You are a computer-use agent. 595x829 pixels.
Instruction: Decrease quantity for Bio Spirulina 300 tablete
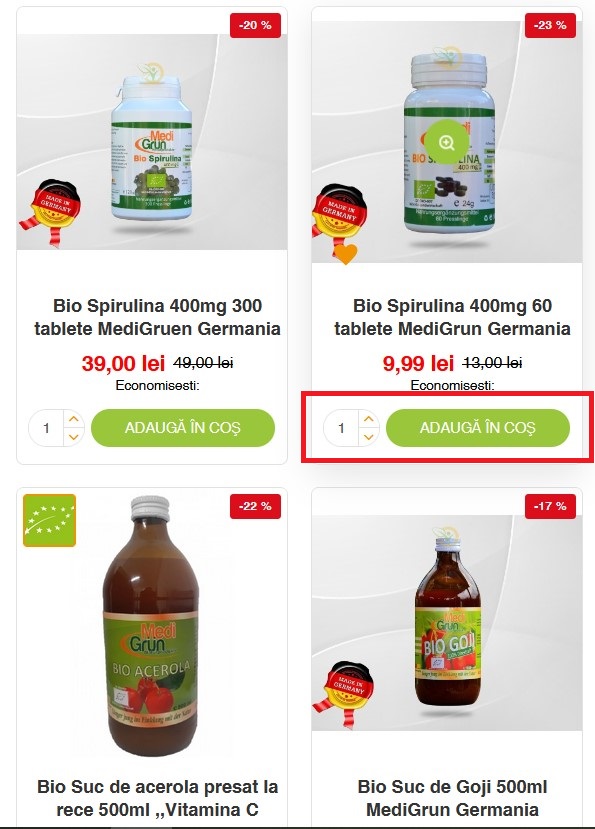(74, 437)
